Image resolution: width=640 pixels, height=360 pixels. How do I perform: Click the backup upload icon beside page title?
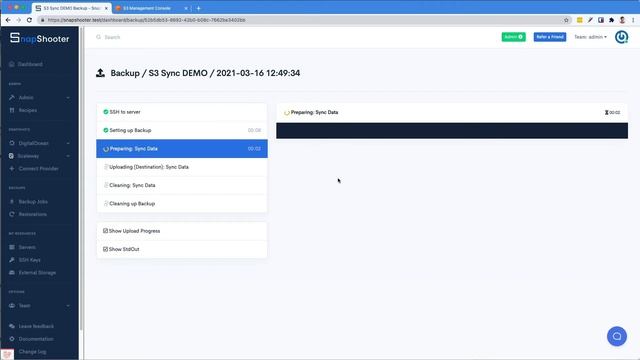(x=100, y=73)
